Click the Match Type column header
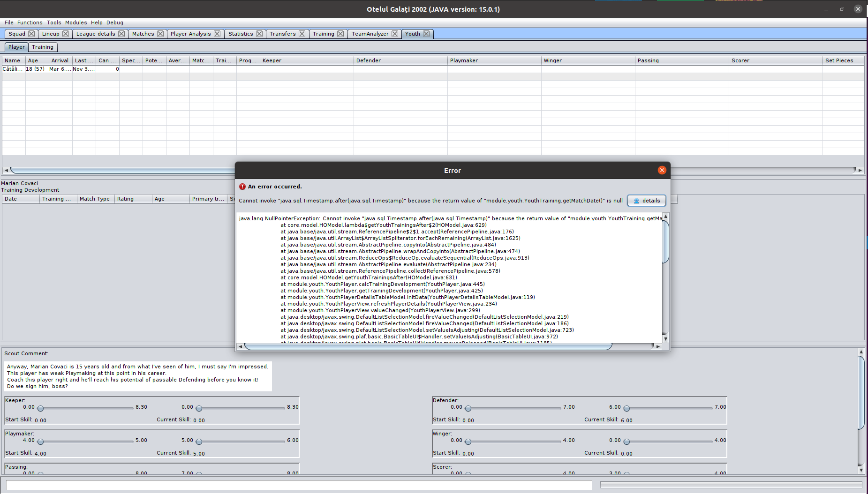 (95, 199)
